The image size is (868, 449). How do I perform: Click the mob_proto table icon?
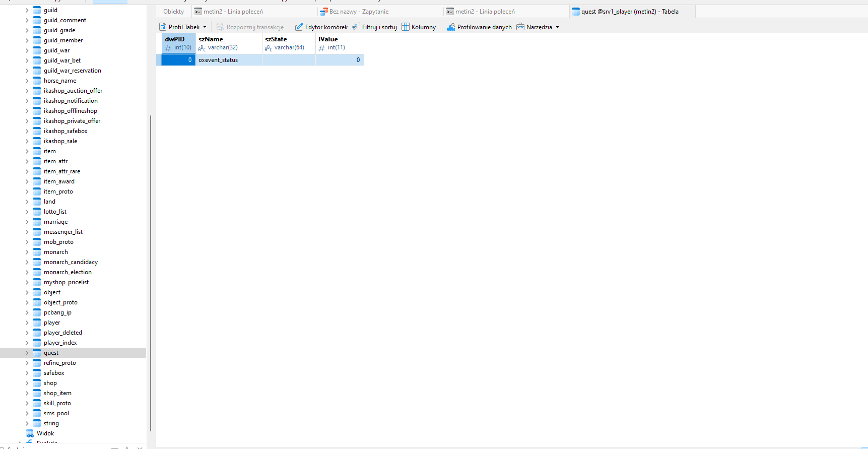pos(37,242)
